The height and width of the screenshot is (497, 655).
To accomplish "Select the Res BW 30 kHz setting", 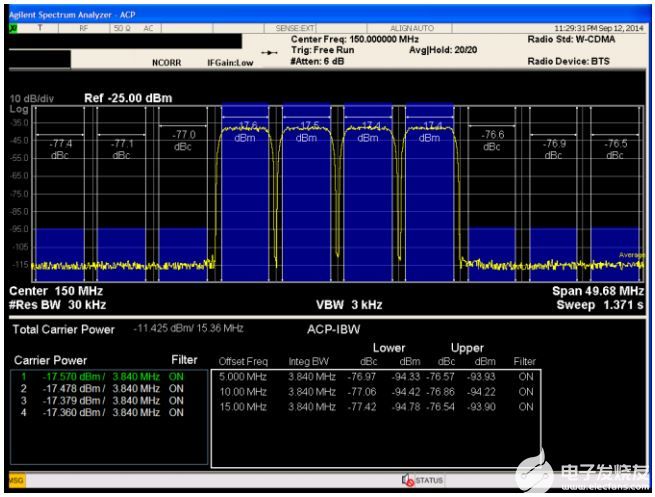I will 57,304.
